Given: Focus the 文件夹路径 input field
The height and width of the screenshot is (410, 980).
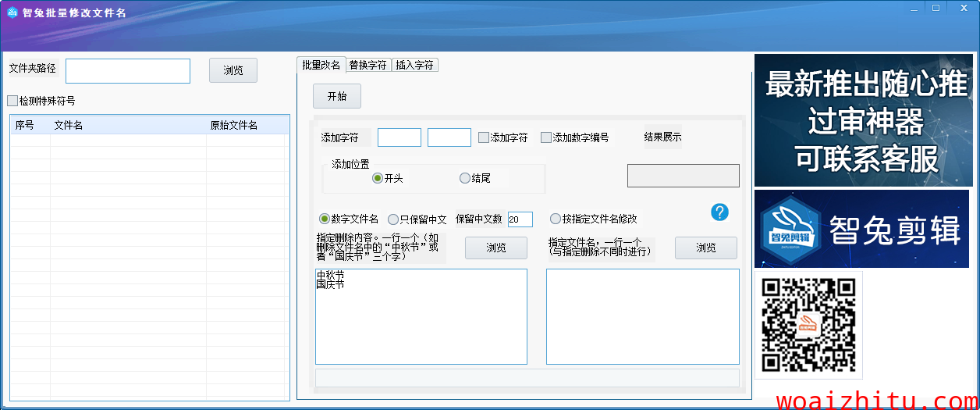Looking at the screenshot, I should click(x=128, y=70).
